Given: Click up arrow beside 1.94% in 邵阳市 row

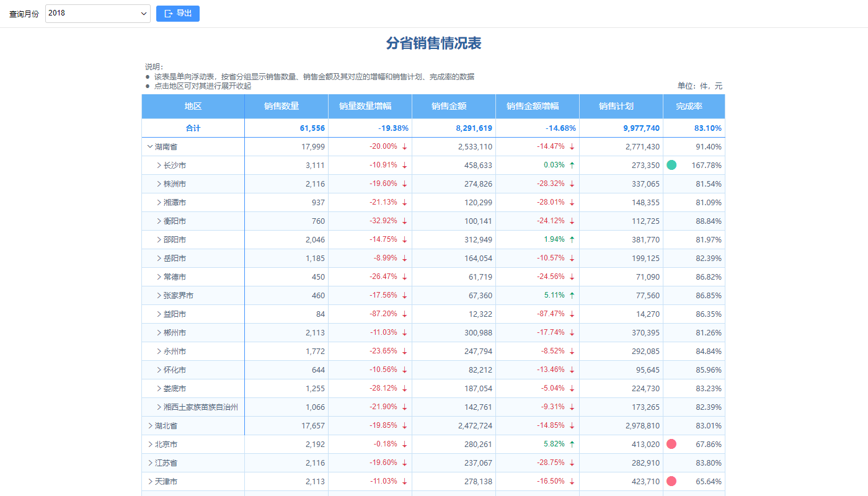Looking at the screenshot, I should pos(572,240).
